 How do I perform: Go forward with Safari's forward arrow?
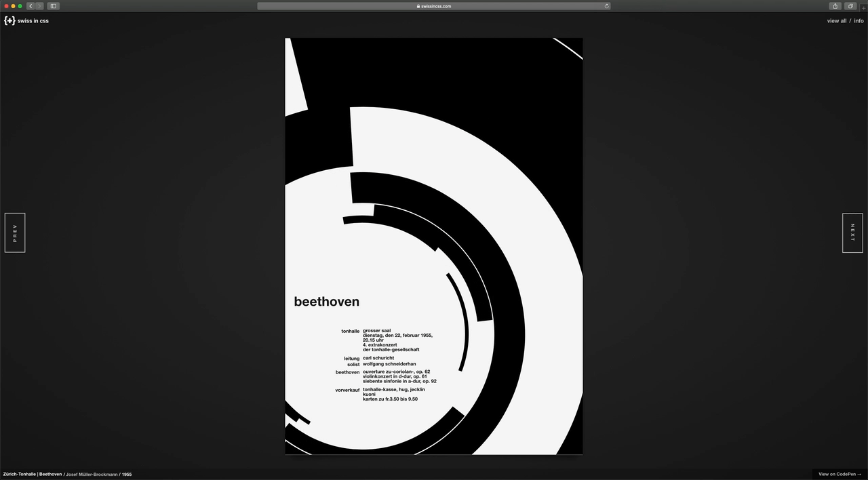point(39,6)
